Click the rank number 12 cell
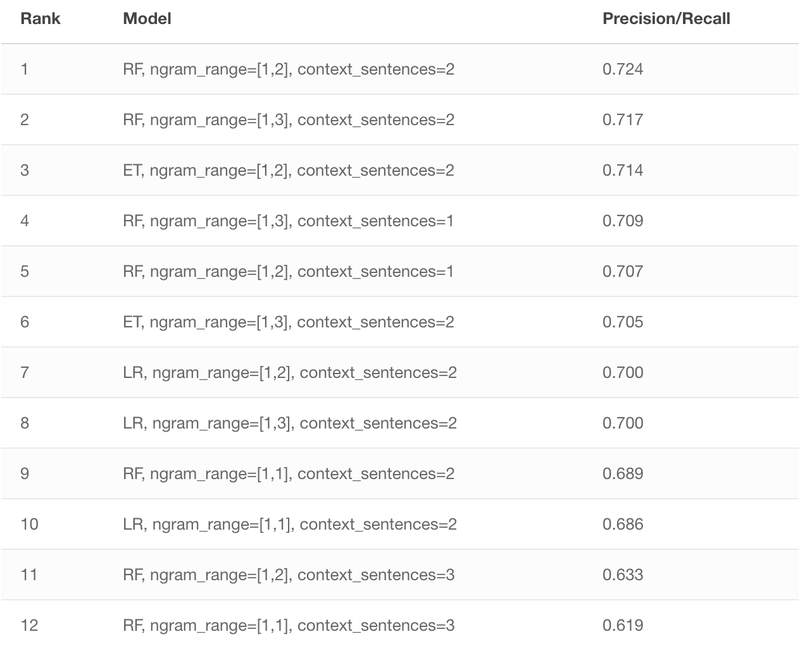Image resolution: width=800 pixels, height=651 pixels. 29,625
